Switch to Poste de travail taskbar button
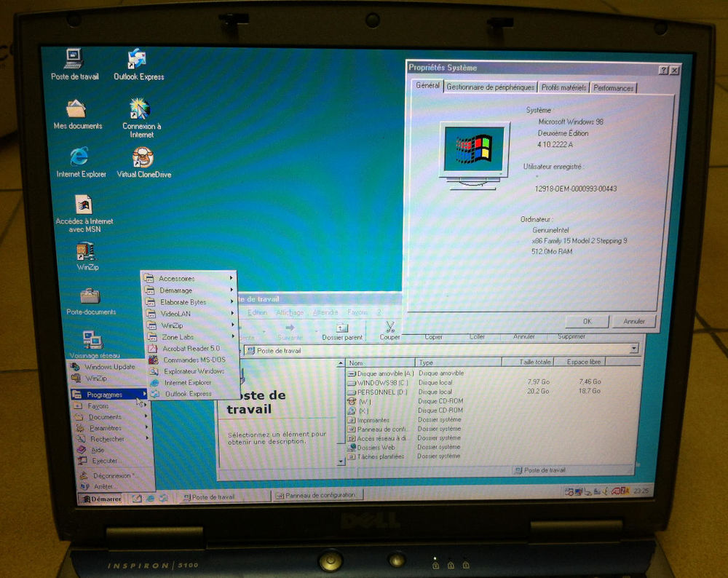 coord(223,496)
